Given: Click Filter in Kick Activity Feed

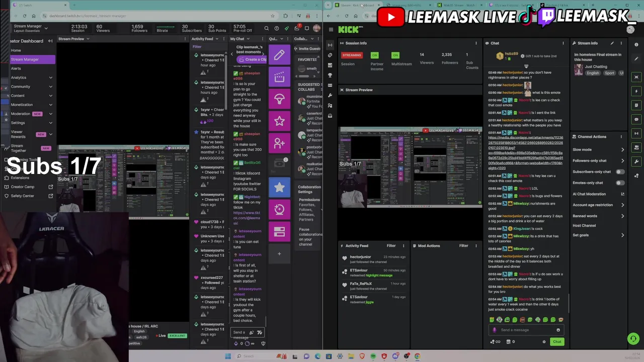Looking at the screenshot, I should coord(391,246).
